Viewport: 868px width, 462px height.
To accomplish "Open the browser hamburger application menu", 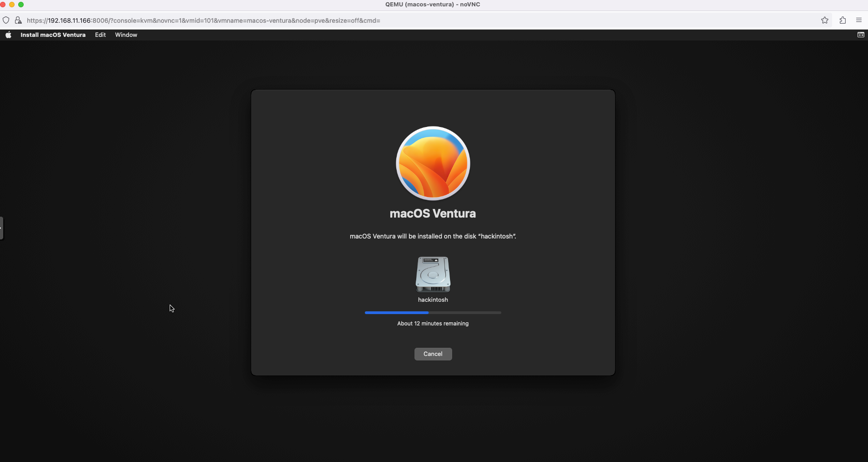I will coord(858,20).
